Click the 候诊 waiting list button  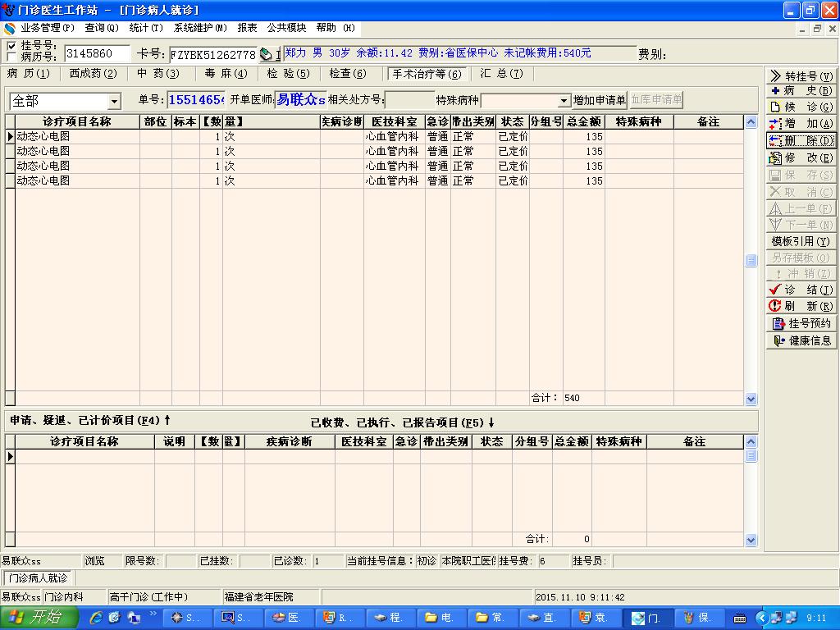pyautogui.click(x=801, y=107)
